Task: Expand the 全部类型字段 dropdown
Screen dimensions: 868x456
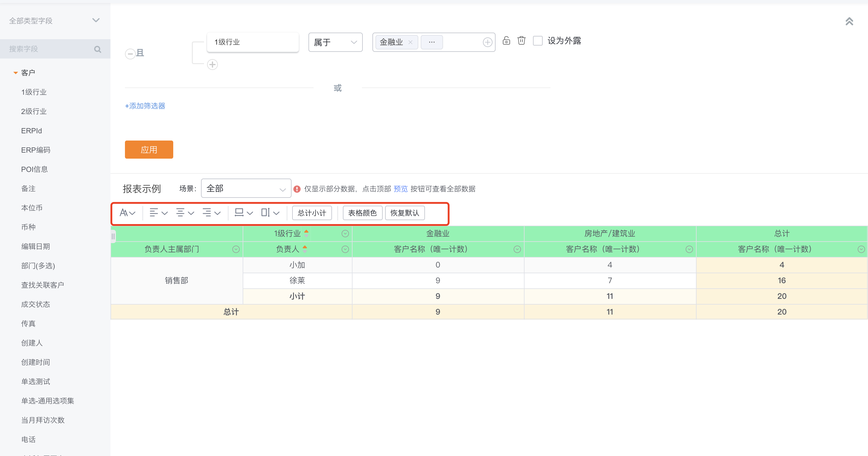Action: [96, 20]
